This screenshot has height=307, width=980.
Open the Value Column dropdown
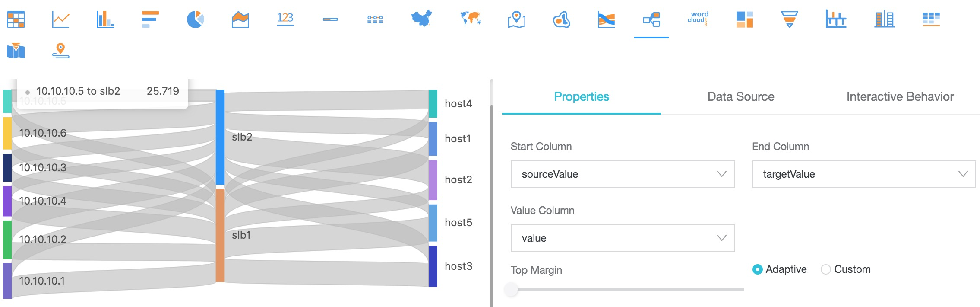coord(622,238)
